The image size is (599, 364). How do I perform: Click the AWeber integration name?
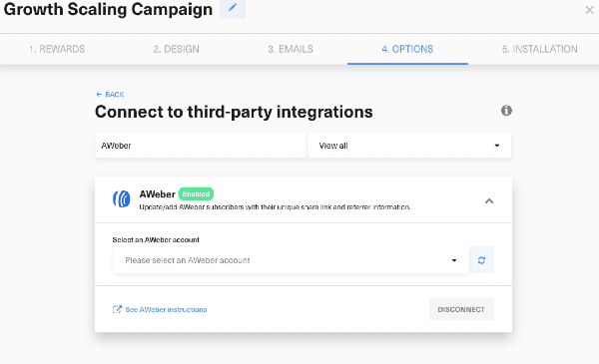click(157, 194)
